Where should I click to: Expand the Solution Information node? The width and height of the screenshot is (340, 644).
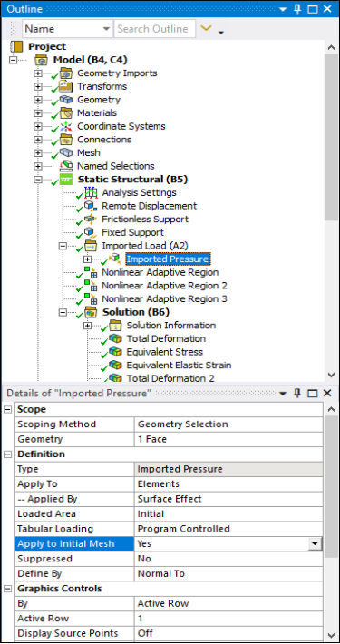click(x=87, y=326)
